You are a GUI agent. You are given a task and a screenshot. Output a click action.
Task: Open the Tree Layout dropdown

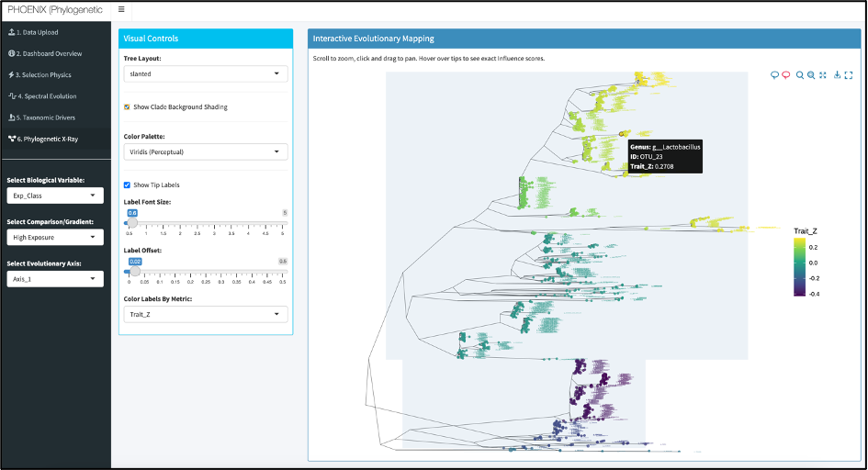tap(205, 73)
